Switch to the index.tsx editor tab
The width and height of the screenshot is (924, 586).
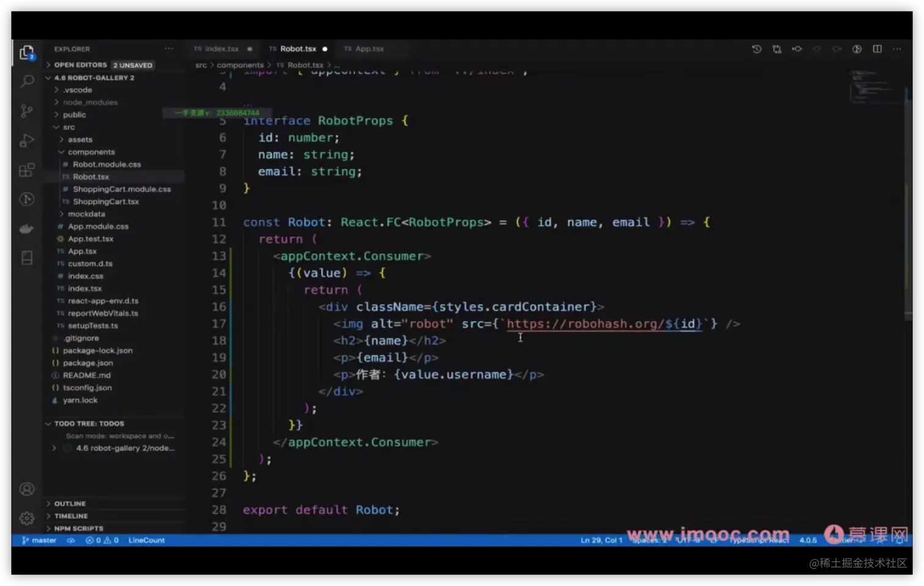(222, 49)
